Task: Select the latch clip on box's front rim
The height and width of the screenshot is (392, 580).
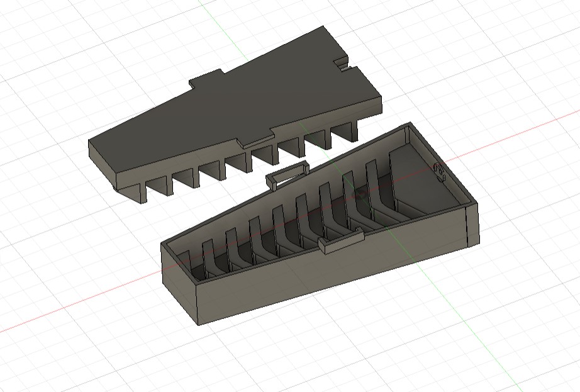Action: [x=341, y=241]
